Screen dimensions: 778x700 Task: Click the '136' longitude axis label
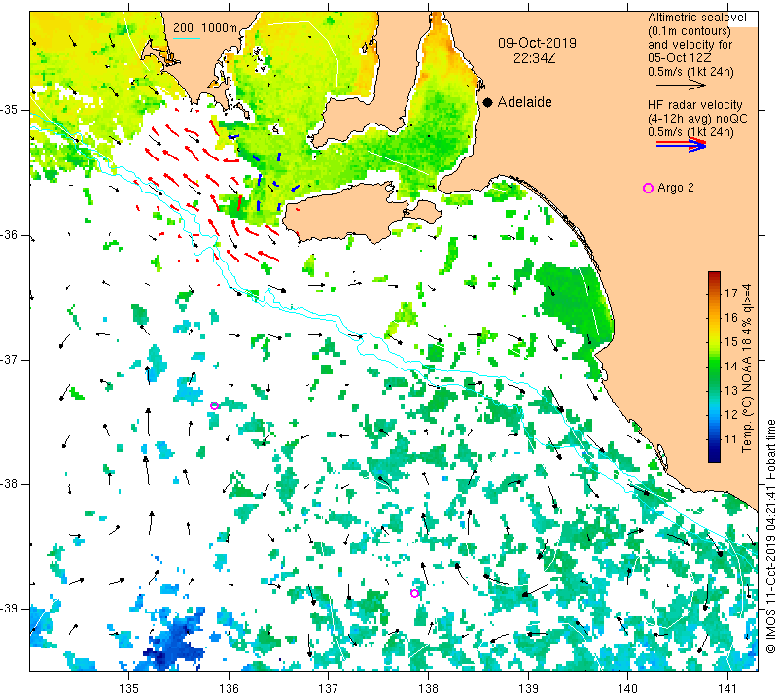[229, 688]
